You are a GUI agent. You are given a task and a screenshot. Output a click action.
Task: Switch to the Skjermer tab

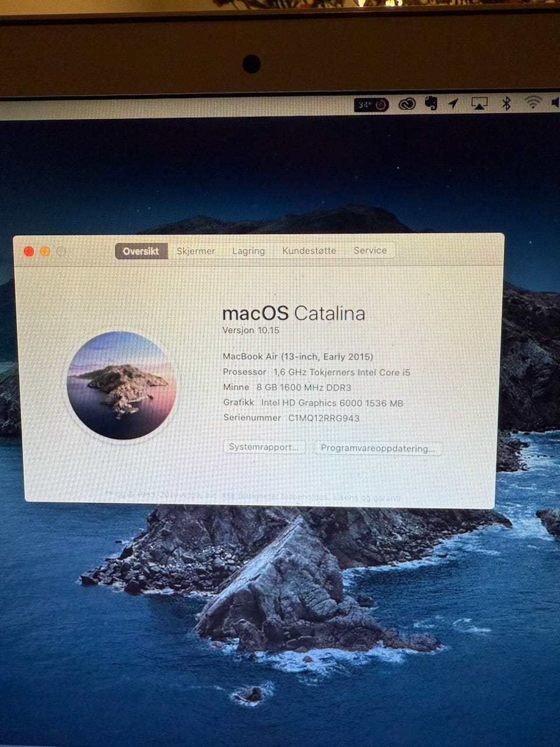click(196, 251)
